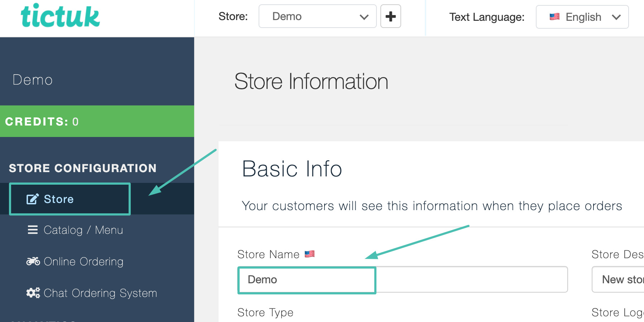644x322 pixels.
Task: Click the Store Information page heading
Action: pos(311,81)
